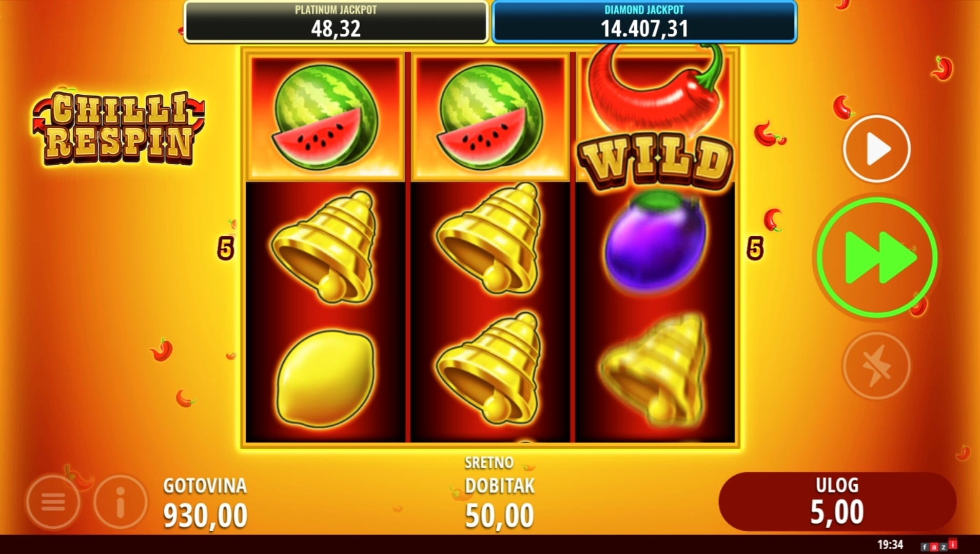Open the hamburger menu

pyautogui.click(x=53, y=502)
